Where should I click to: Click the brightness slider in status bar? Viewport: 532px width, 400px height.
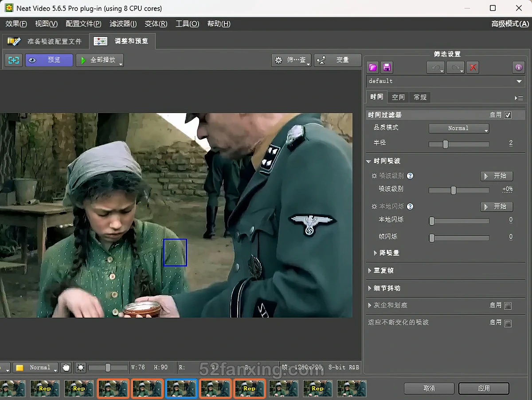(x=107, y=368)
